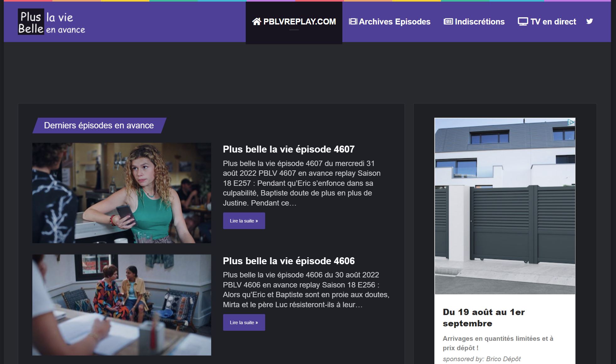This screenshot has height=364, width=616.
Task: Open the Twitter bird icon
Action: point(590,21)
